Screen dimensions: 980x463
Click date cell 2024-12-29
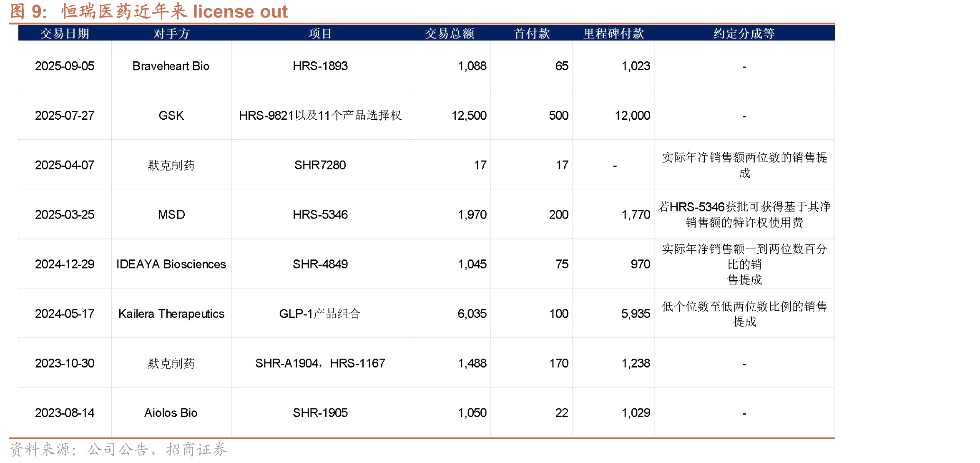[x=65, y=264]
